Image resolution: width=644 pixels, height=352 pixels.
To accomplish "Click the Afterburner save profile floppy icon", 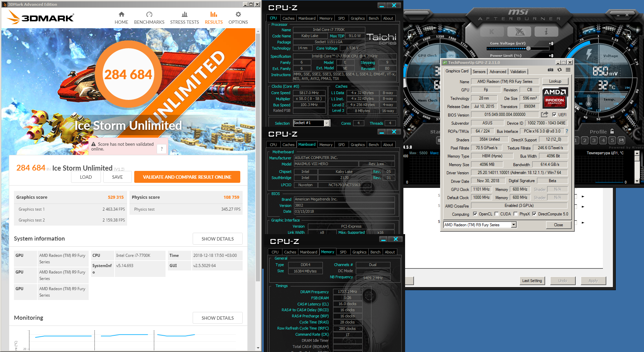I will [622, 140].
